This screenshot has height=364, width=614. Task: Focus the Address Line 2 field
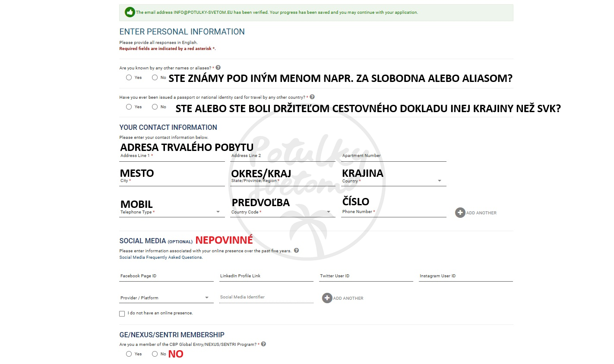(x=282, y=156)
